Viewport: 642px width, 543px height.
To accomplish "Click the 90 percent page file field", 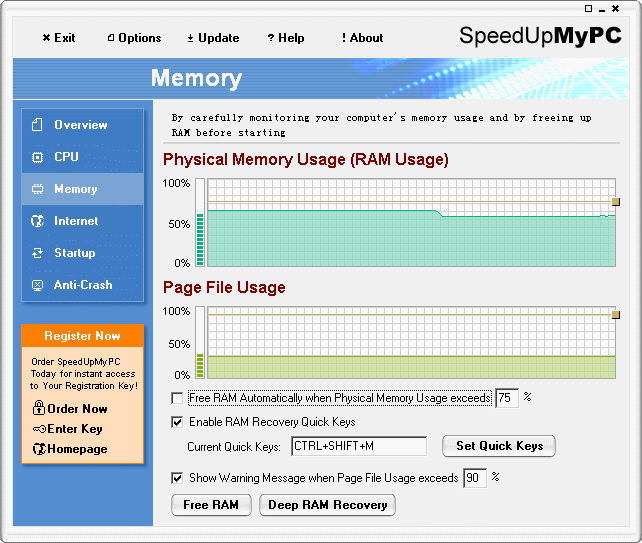I will click(x=475, y=478).
